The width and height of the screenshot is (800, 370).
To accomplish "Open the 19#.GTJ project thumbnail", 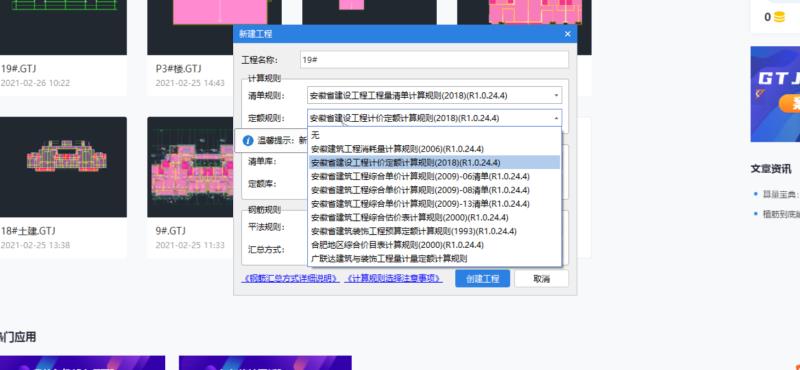I will (x=63, y=28).
